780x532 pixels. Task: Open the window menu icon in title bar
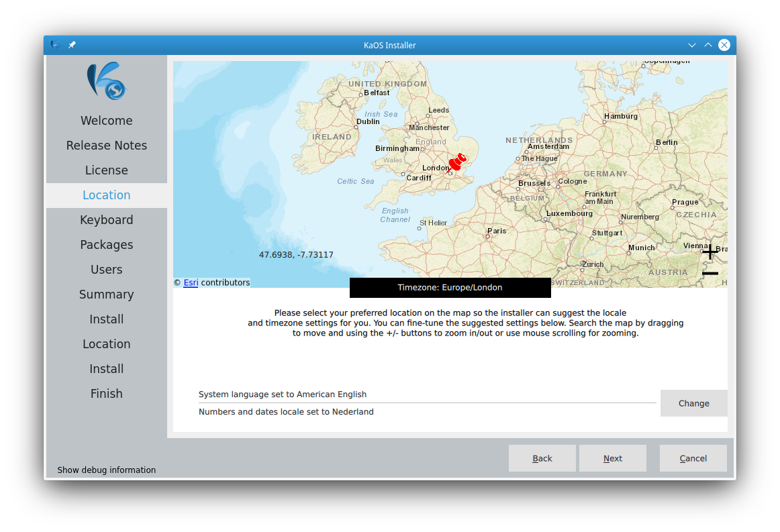click(x=55, y=45)
